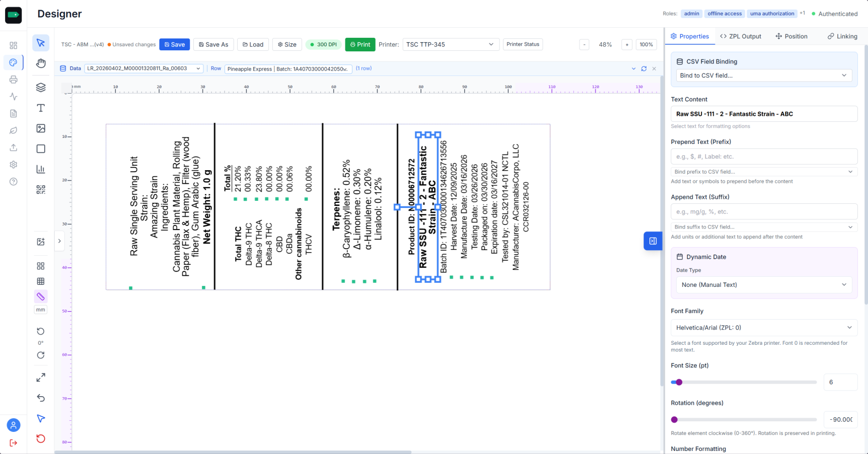Choose the Text tool

[41, 108]
